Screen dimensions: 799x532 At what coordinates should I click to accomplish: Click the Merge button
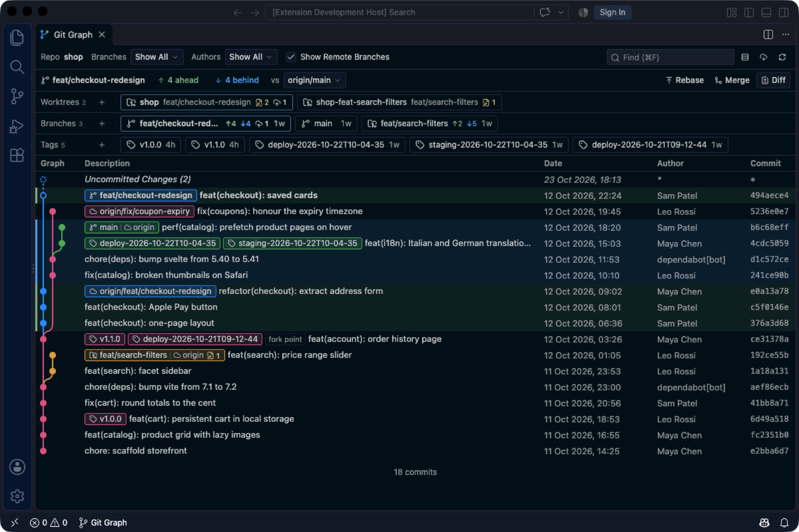tap(732, 80)
